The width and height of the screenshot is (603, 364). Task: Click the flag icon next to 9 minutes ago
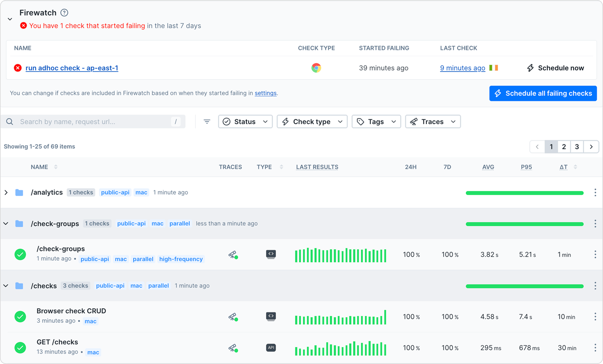pos(494,68)
